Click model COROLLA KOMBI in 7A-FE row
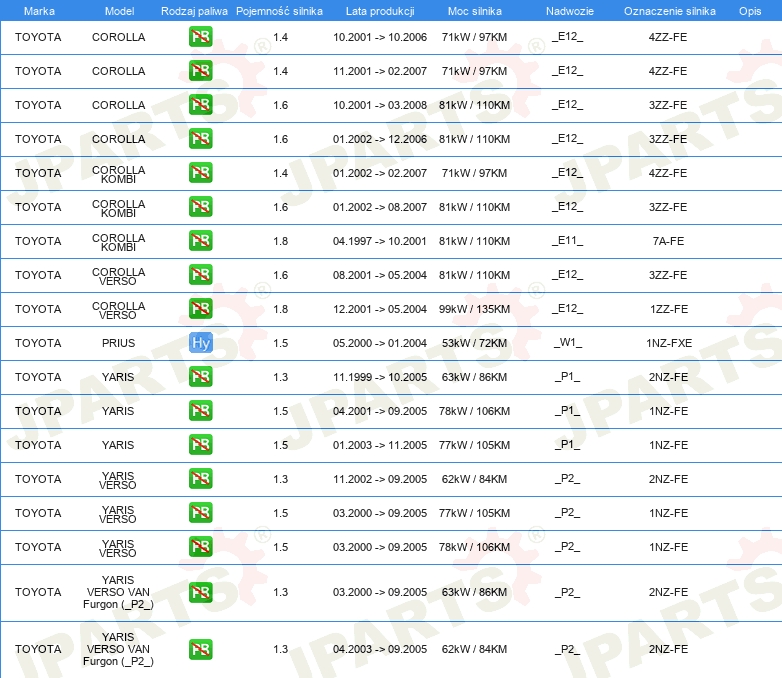This screenshot has height=678, width=782. pyautogui.click(x=119, y=242)
